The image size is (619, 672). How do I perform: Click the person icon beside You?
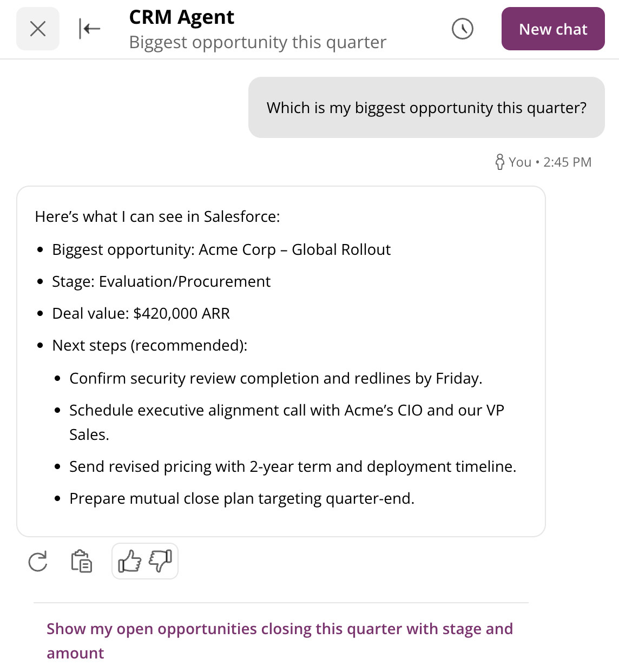(500, 162)
